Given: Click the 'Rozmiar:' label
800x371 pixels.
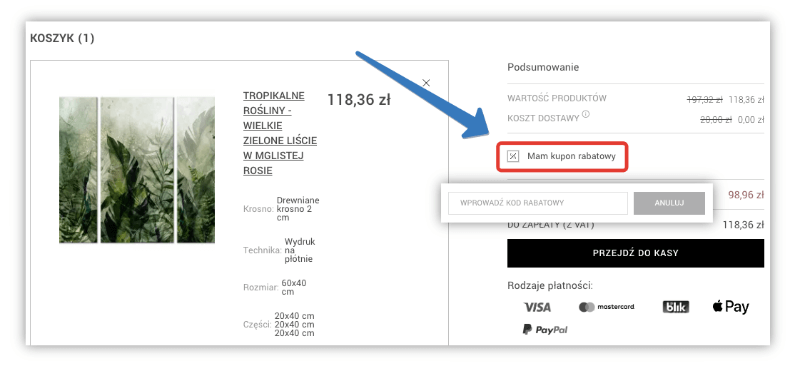Looking at the screenshot, I should click(x=261, y=287).
